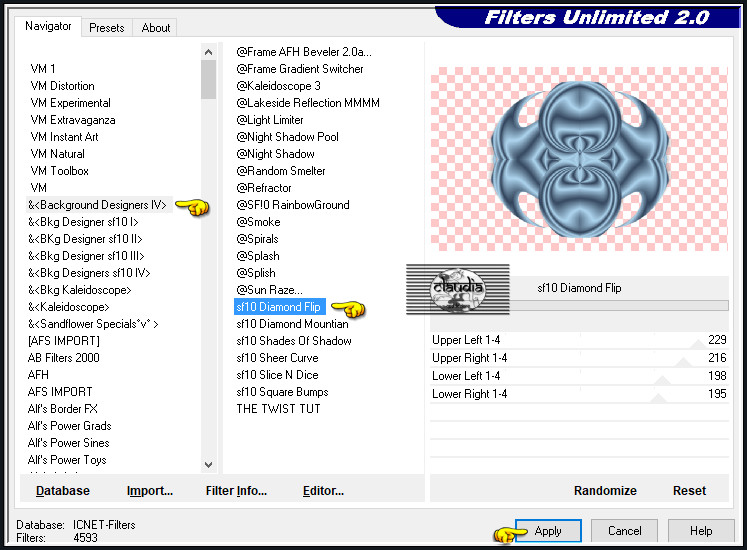
Task: Choose the @Random Smelter filter
Action: coord(281,171)
